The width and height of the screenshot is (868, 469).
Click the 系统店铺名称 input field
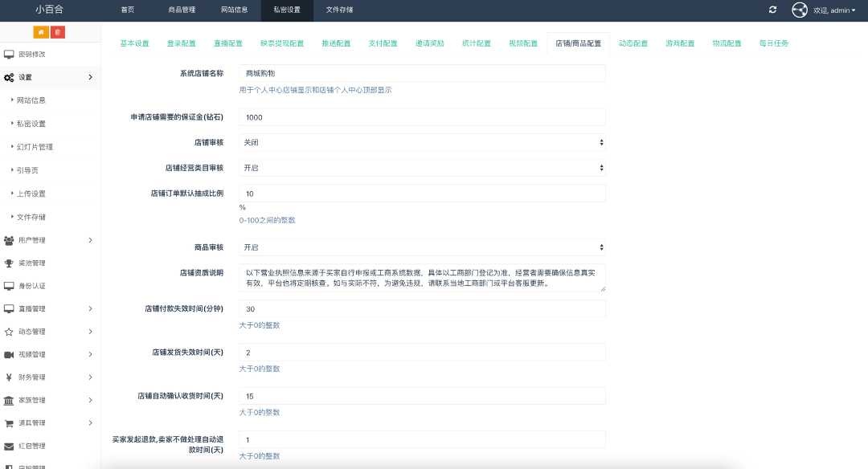point(422,72)
